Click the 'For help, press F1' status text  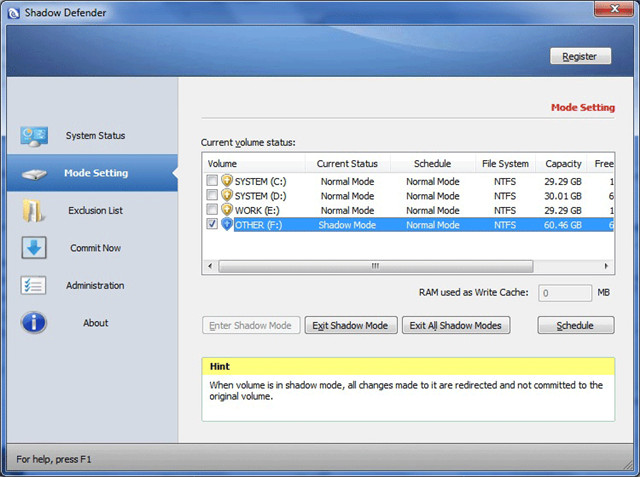point(53,459)
